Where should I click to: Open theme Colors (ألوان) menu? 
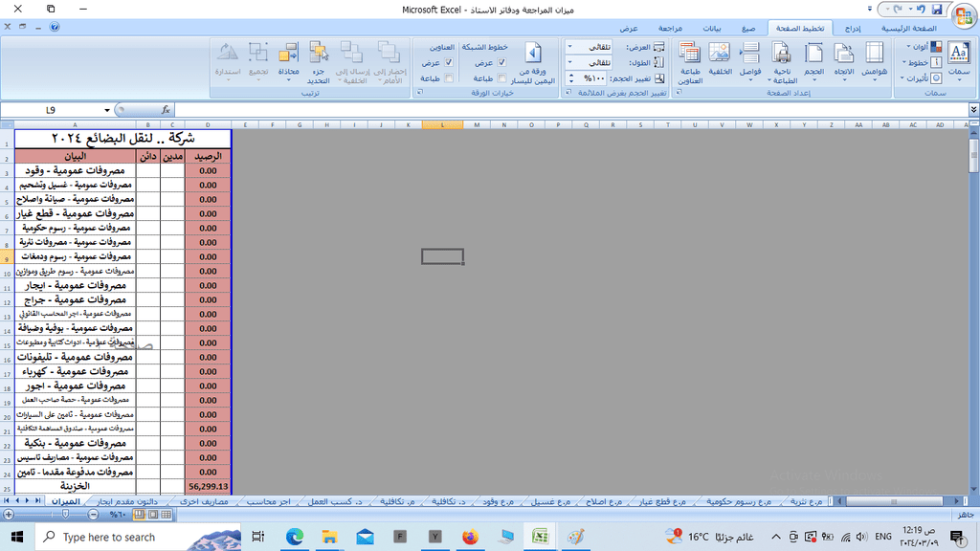pos(924,47)
